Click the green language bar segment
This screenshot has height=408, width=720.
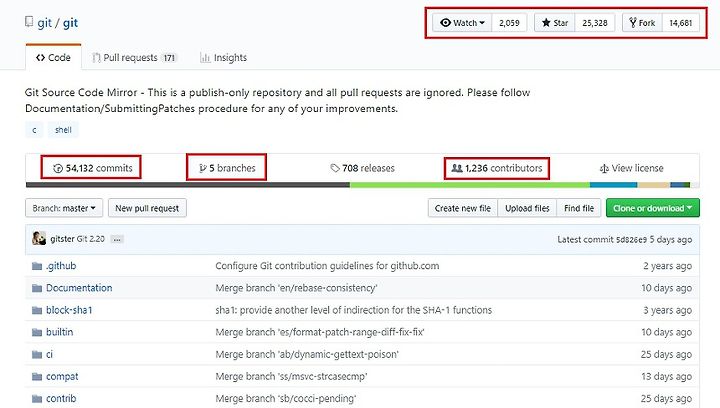coord(470,185)
